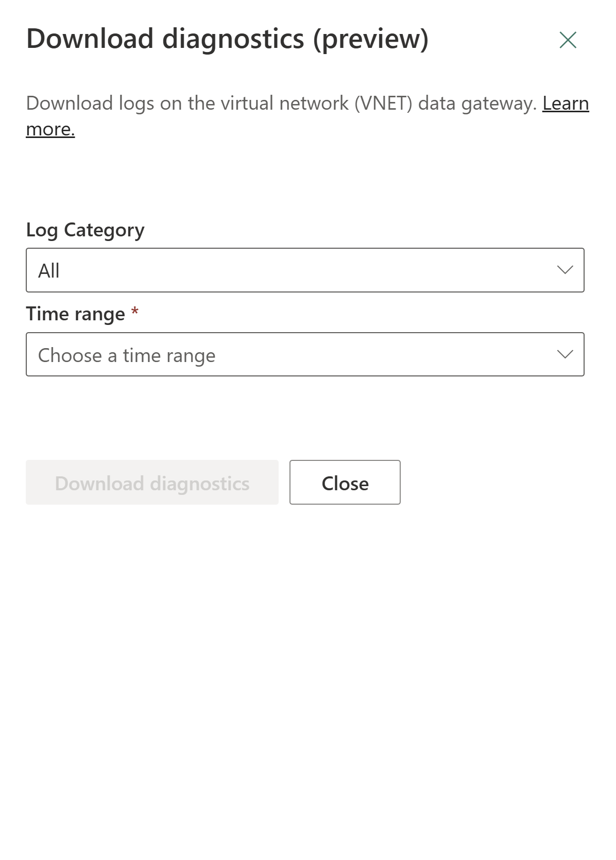Open the Learn more link
The width and height of the screenshot is (616, 860).
(x=566, y=104)
